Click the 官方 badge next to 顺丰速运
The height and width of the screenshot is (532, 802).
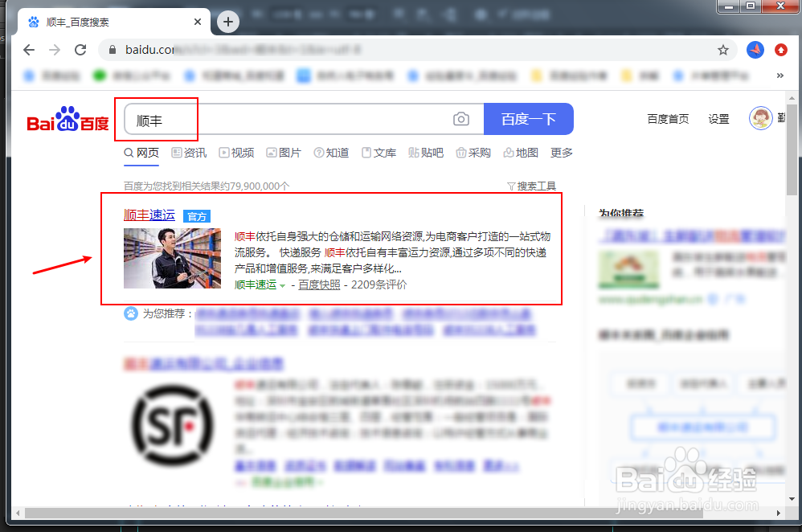196,216
